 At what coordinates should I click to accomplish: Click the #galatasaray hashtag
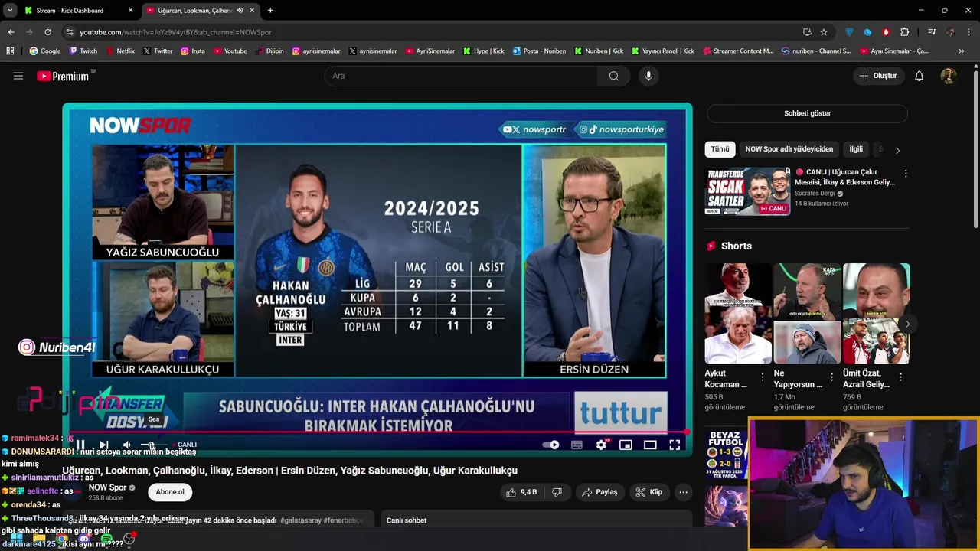pos(301,520)
